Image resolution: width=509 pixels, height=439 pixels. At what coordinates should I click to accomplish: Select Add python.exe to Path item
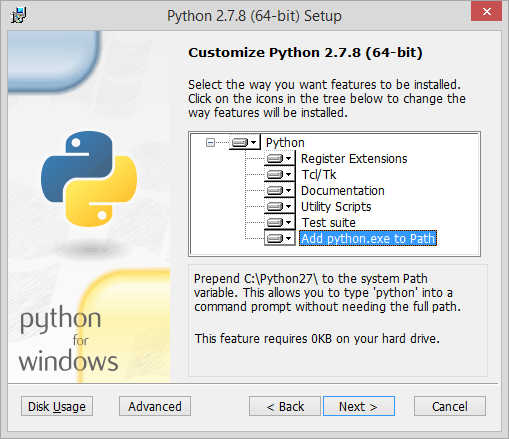tap(368, 239)
